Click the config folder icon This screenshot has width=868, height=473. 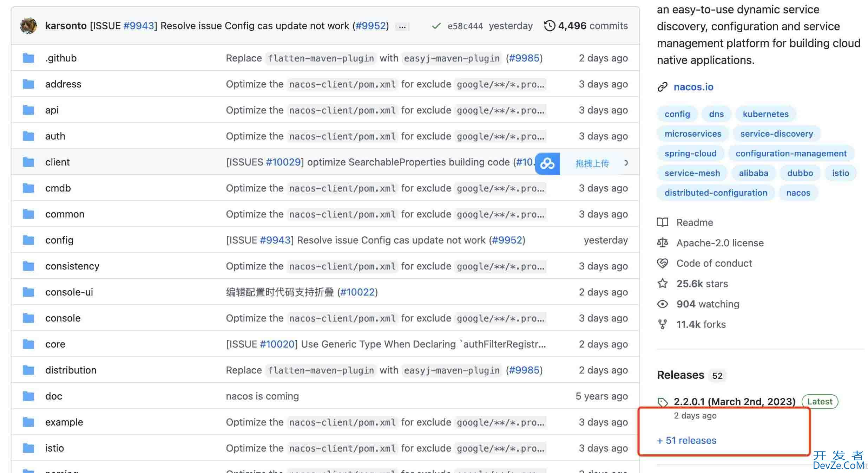(28, 240)
